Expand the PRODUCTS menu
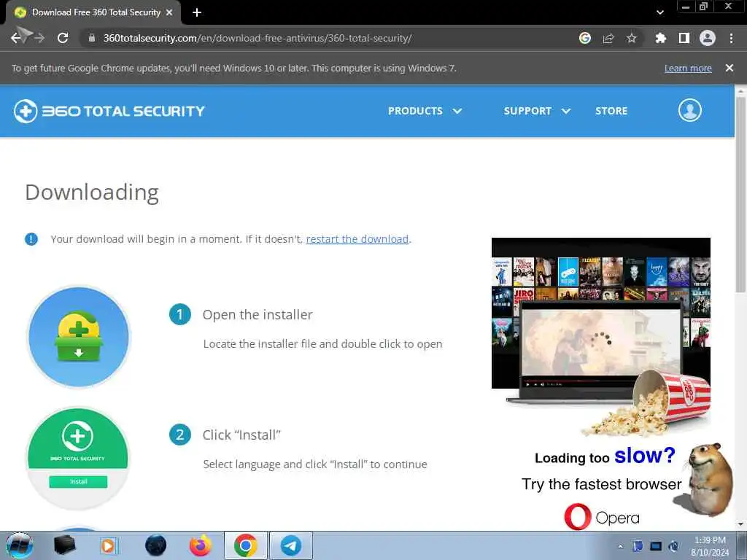747x560 pixels. tap(425, 111)
